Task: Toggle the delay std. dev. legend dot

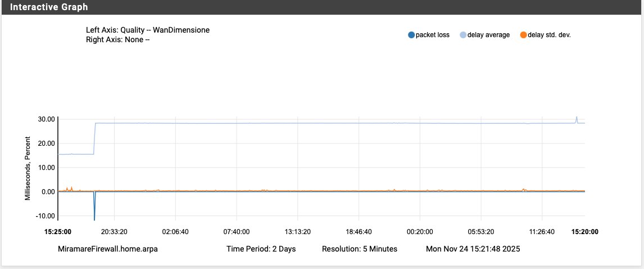Action: click(523, 35)
